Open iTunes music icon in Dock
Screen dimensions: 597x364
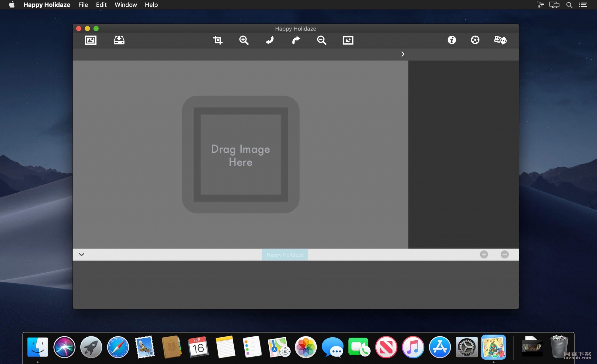click(x=413, y=347)
